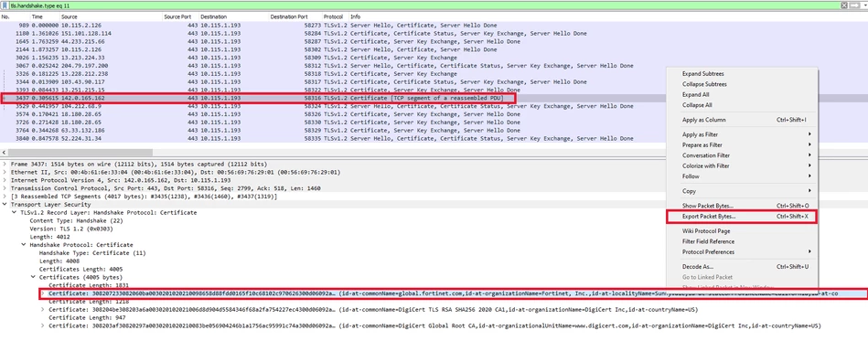Apply the display filter arrow button
This screenshot has height=341, width=868.
point(853,5)
